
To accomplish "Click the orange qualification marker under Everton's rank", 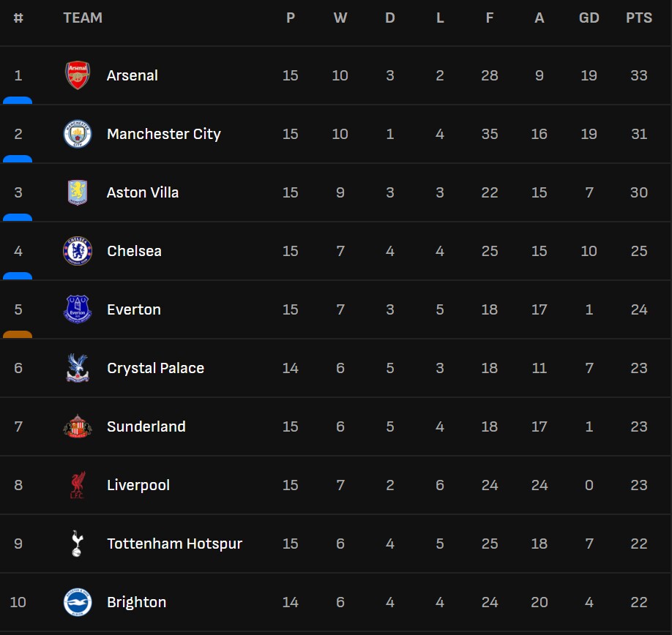I will point(18,334).
